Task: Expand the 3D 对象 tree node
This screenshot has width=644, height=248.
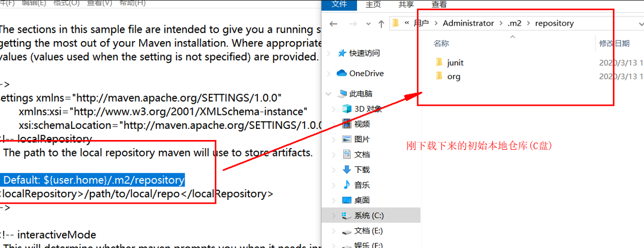Action: (x=335, y=109)
